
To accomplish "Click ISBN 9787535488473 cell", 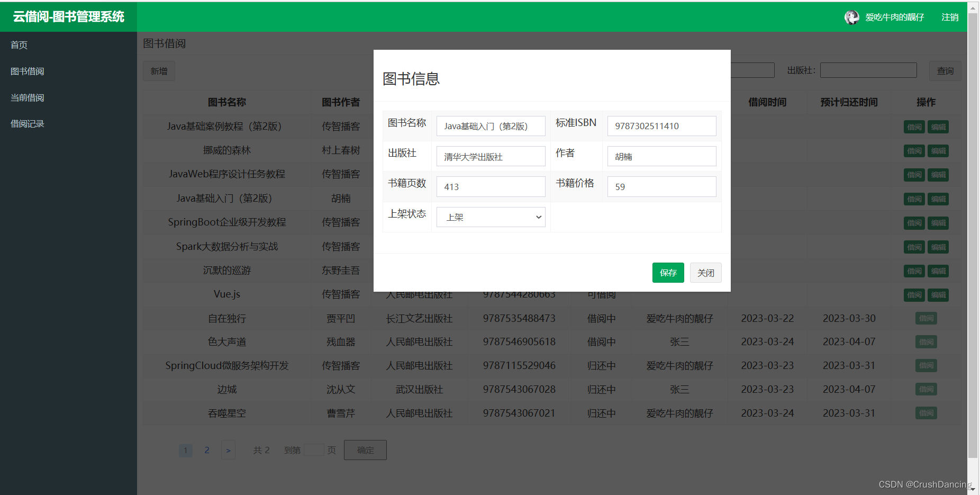I will coord(519,318).
